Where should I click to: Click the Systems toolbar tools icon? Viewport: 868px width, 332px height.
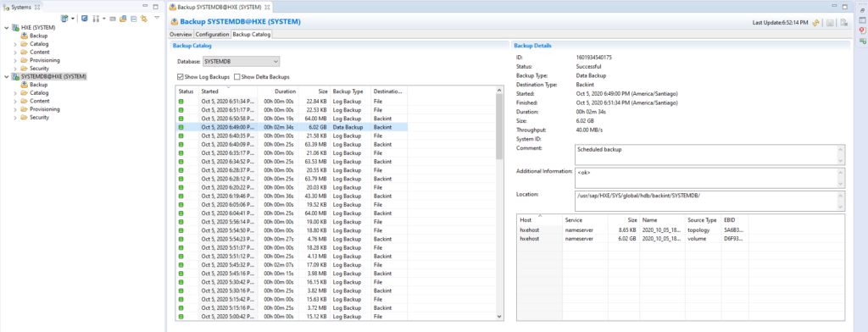[x=95, y=19]
